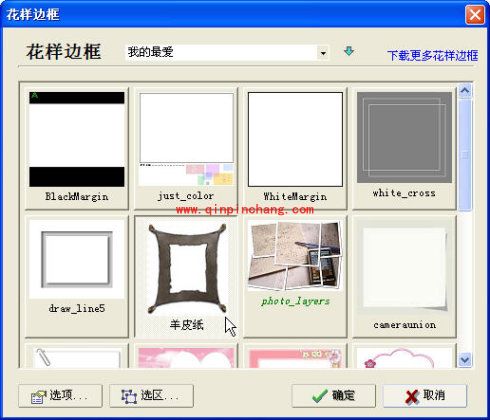490x420 pixels.
Task: Click the white_cross label text
Action: pos(404,193)
